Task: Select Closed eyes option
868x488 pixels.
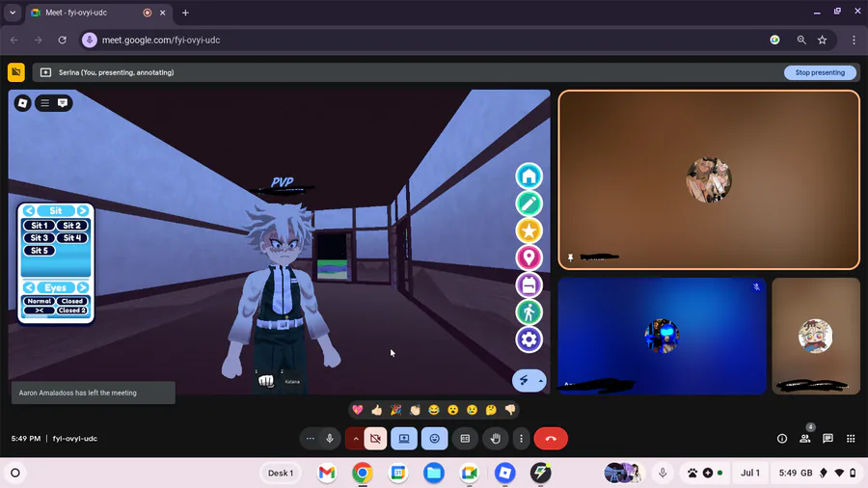Action: 72,301
